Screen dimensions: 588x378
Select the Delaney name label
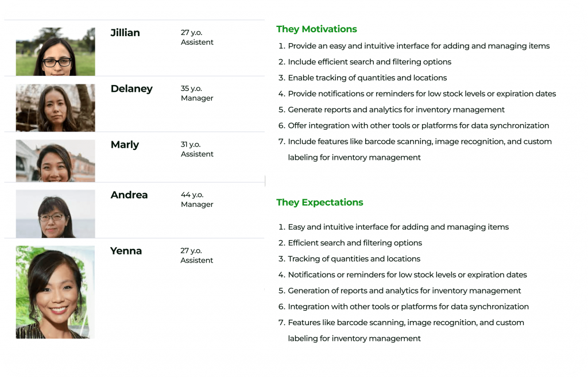pyautogui.click(x=131, y=88)
